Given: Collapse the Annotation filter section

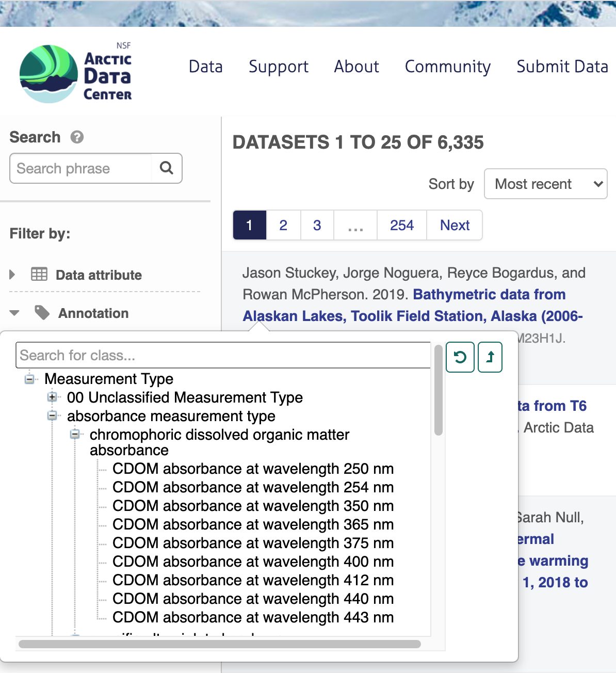Looking at the screenshot, I should (x=14, y=313).
